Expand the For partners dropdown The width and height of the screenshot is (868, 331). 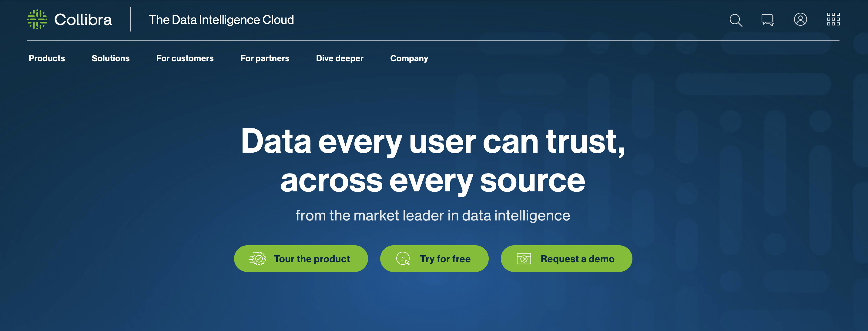pyautogui.click(x=265, y=58)
